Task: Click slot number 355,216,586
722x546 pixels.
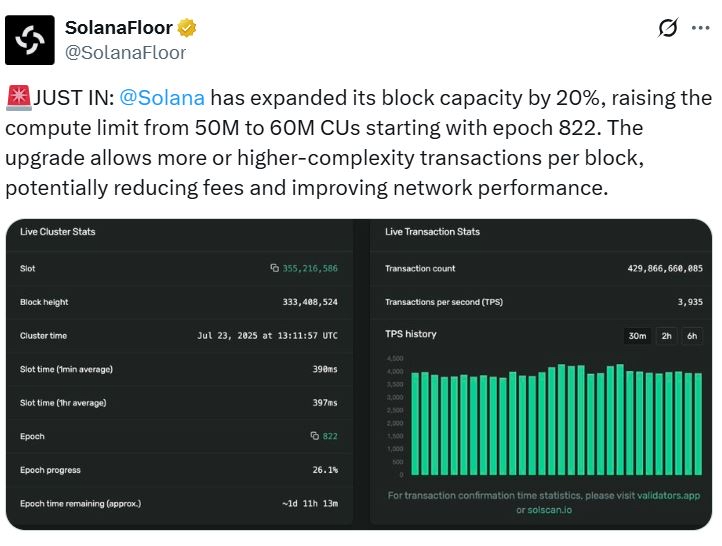Action: coord(310,268)
